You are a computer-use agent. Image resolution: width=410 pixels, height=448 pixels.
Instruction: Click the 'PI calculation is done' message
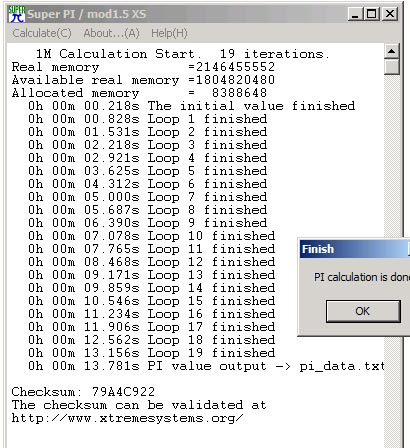pos(362,277)
